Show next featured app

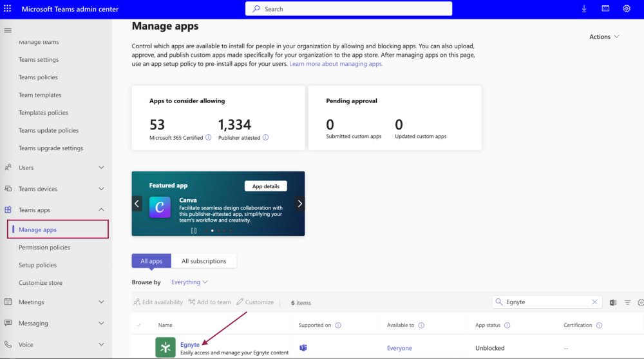(300, 204)
